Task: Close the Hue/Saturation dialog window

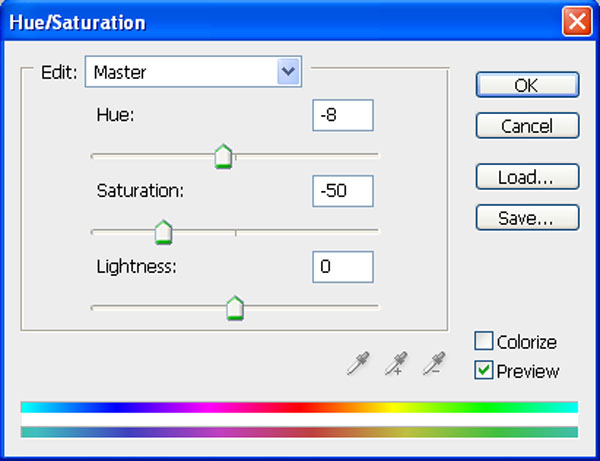Action: (x=574, y=21)
